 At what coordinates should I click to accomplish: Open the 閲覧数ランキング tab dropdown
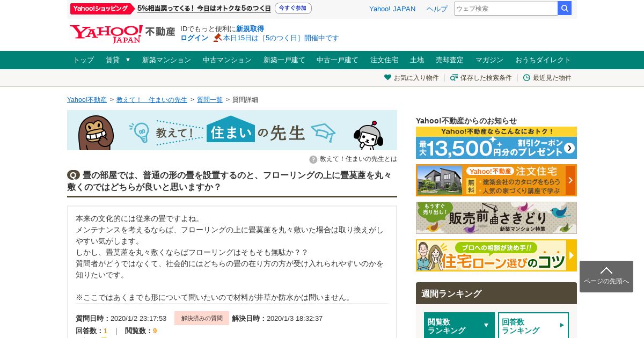click(x=459, y=325)
